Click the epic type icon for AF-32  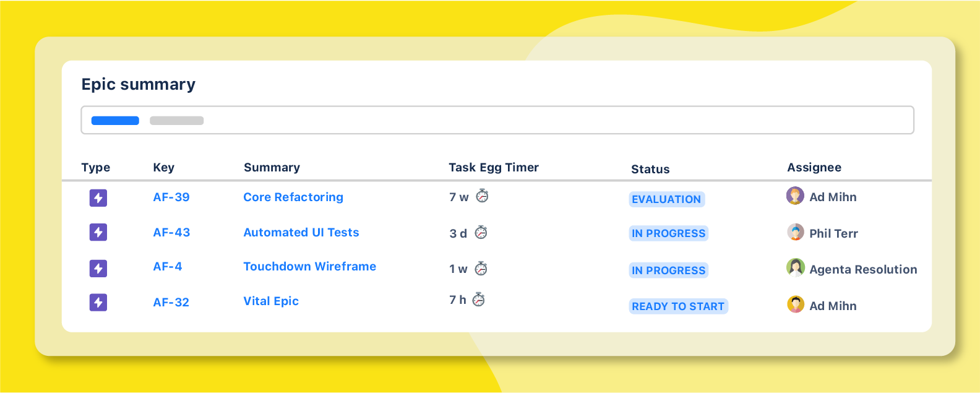tap(98, 303)
